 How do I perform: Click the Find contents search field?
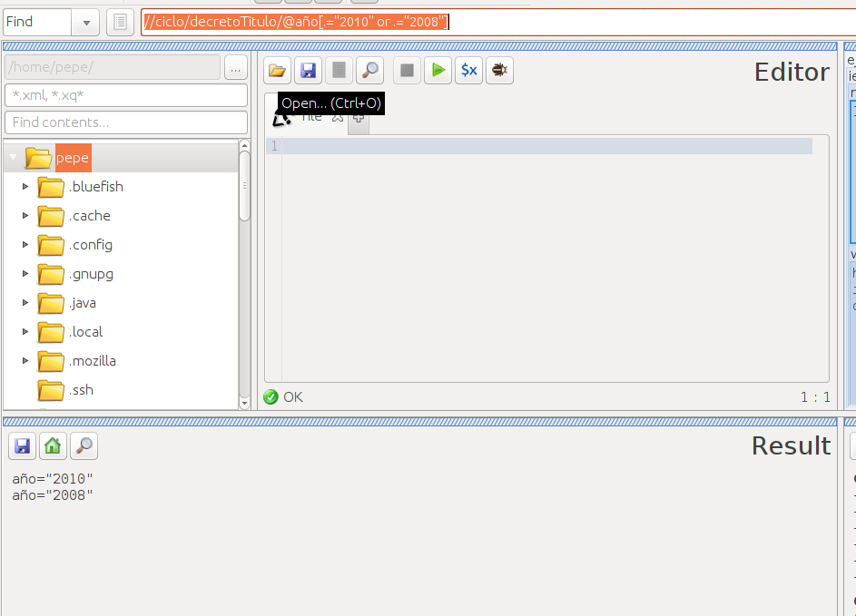126,122
